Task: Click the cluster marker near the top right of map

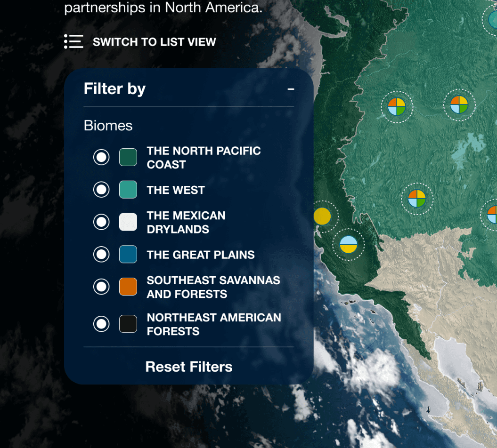Action: pyautogui.click(x=459, y=104)
